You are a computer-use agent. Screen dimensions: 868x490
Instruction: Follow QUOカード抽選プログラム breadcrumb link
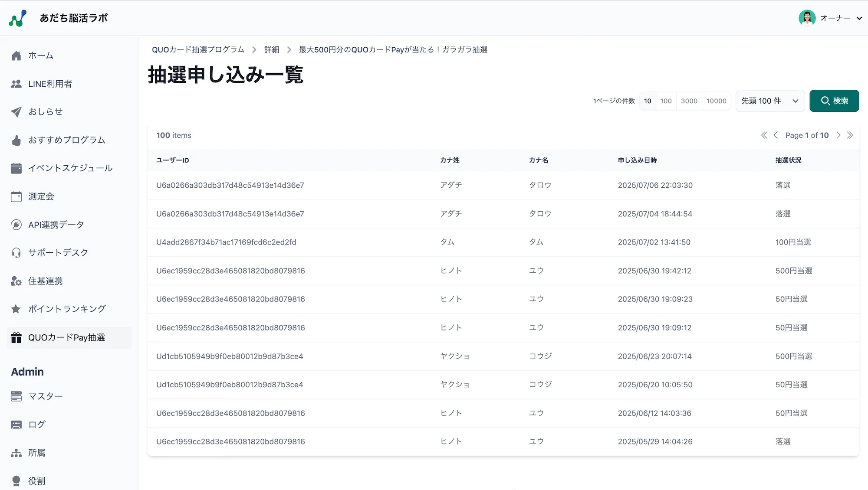(x=198, y=50)
